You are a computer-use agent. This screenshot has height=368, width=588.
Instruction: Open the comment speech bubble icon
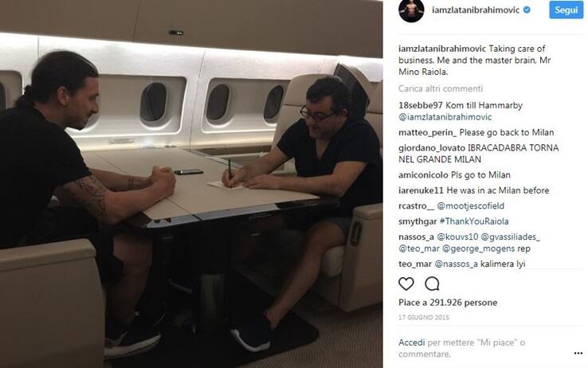(432, 284)
